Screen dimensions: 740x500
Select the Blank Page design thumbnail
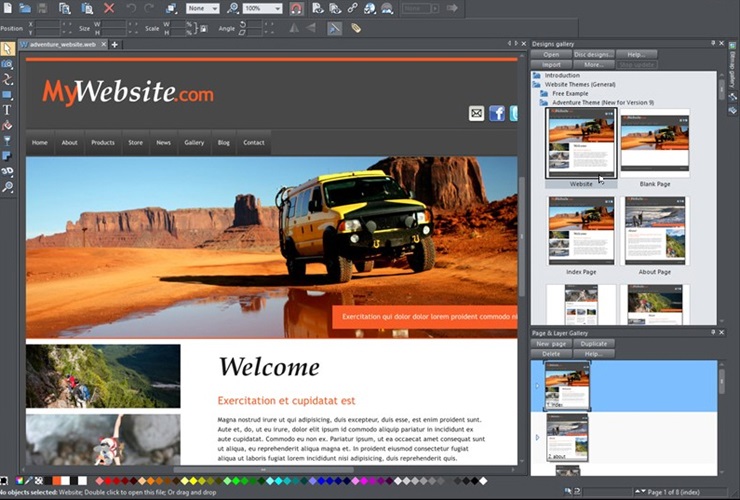[654, 147]
